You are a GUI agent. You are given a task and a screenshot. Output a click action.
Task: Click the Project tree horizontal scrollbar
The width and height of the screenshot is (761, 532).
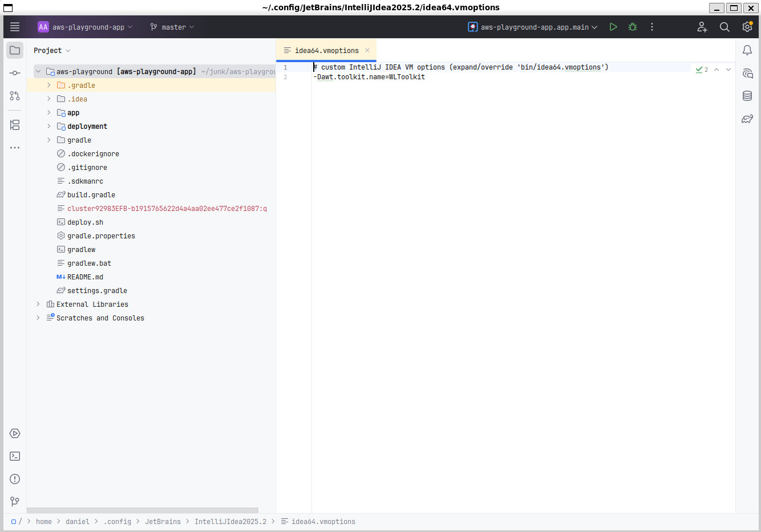(143, 510)
